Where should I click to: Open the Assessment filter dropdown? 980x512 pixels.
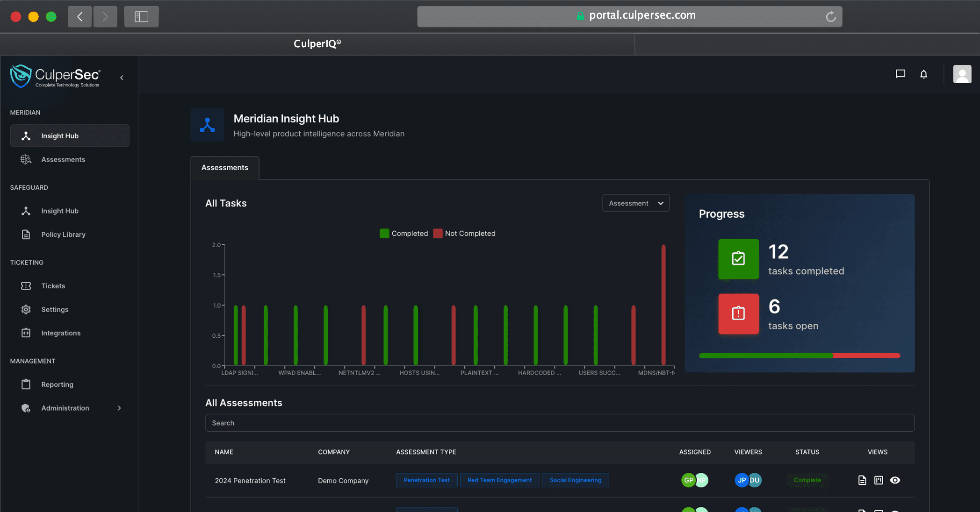pos(636,203)
